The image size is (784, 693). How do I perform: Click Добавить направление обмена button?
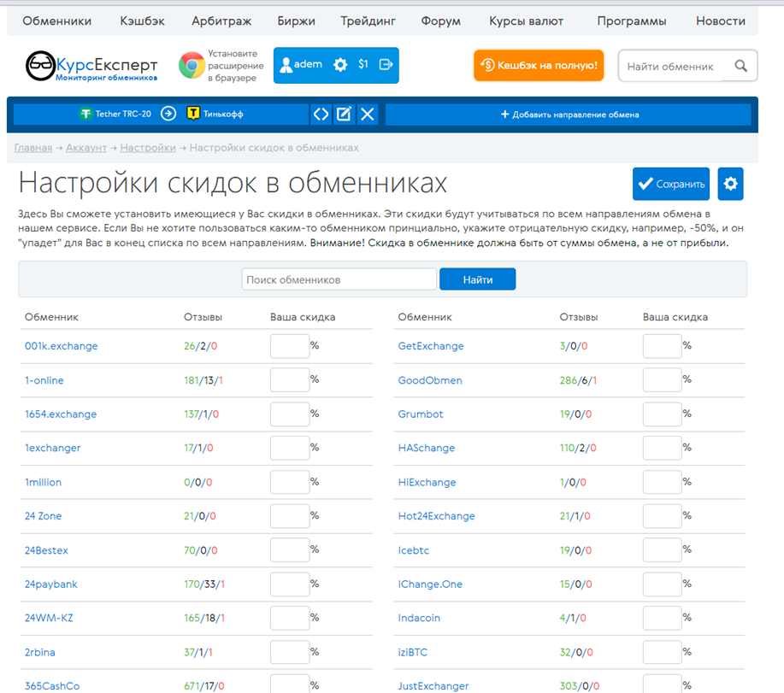569,115
